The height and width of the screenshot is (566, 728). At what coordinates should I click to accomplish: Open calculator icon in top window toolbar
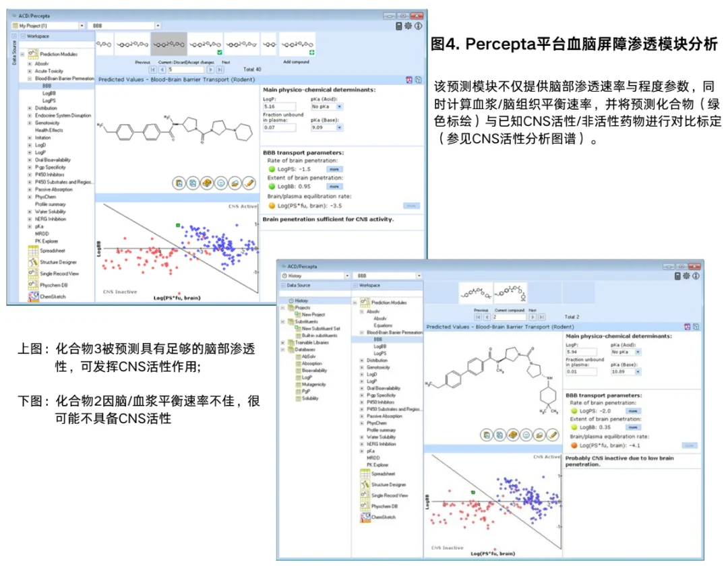pos(399,26)
